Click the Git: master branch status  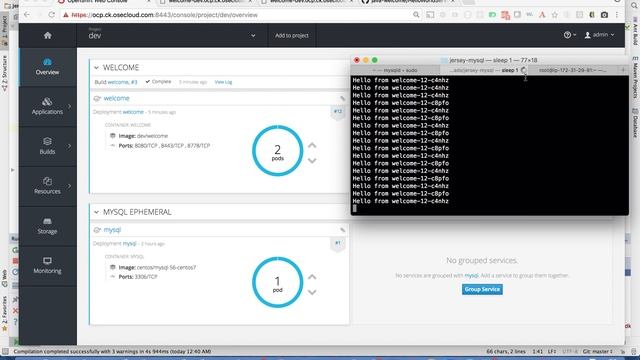pos(598,351)
